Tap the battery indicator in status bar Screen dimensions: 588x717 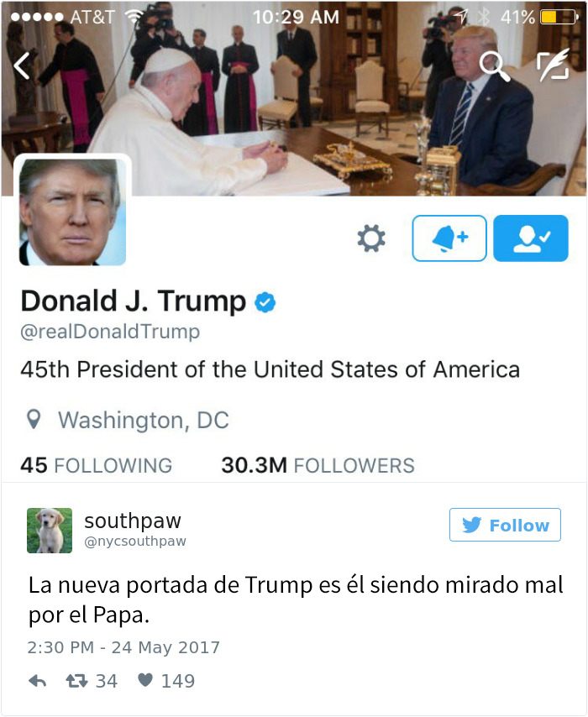tap(559, 18)
